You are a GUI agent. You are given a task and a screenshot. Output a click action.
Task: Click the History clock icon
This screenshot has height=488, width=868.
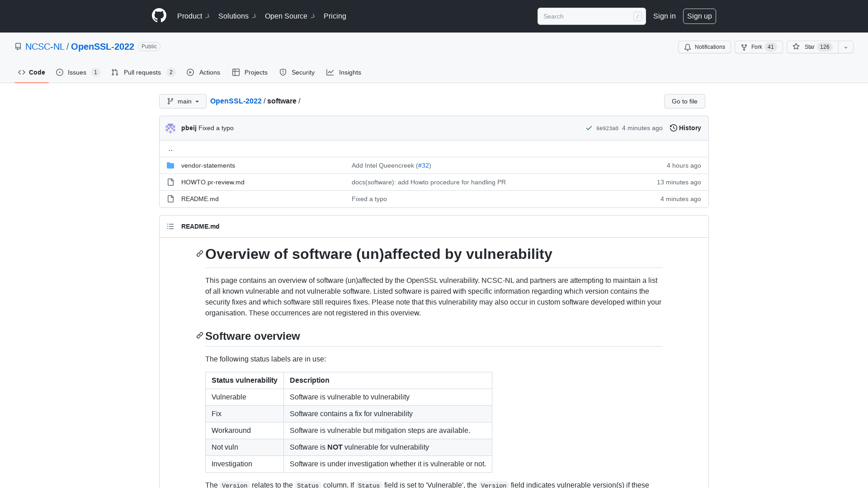(673, 128)
